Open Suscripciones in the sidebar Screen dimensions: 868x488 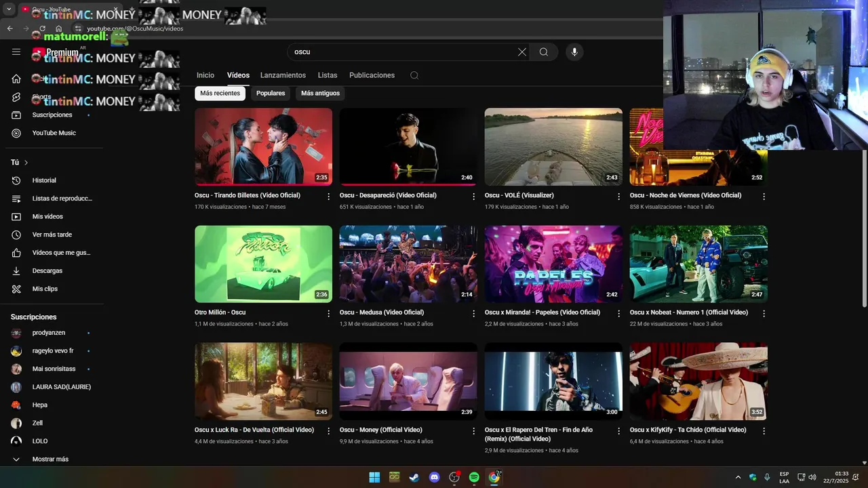pos(52,115)
